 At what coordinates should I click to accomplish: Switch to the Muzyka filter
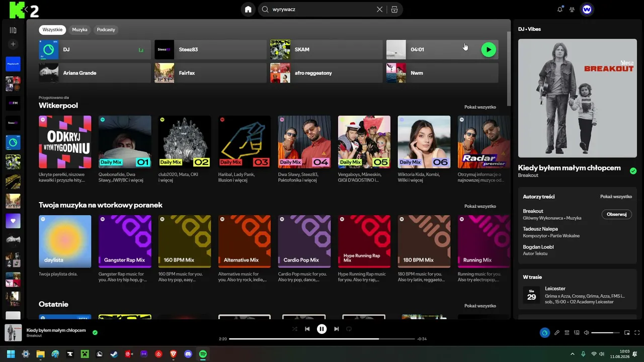click(x=79, y=30)
